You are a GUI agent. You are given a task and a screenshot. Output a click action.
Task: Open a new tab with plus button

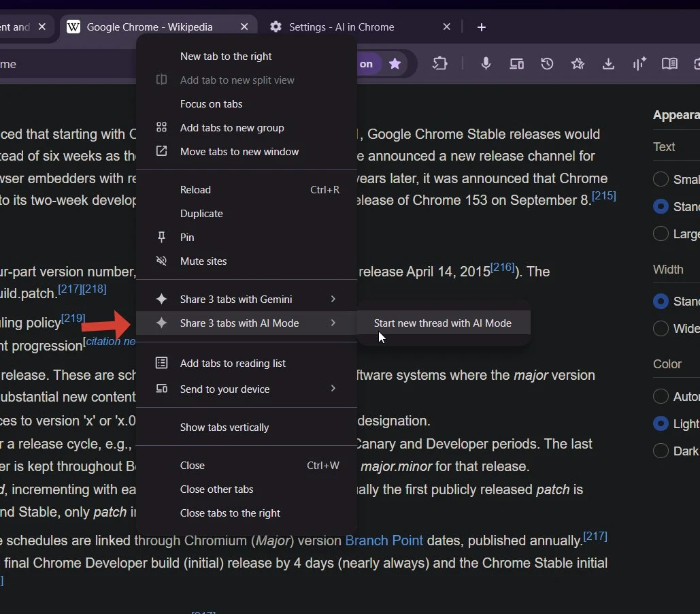(x=481, y=27)
